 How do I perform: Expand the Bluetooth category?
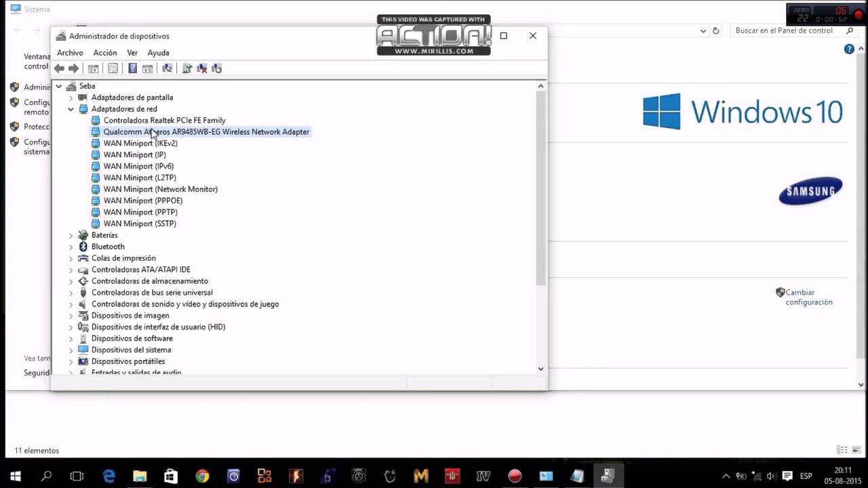(71, 247)
